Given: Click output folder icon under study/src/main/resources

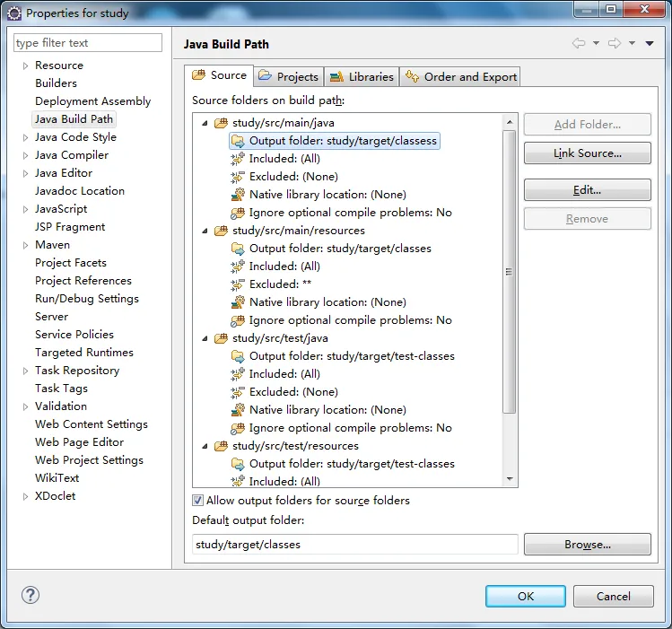Looking at the screenshot, I should [x=238, y=249].
